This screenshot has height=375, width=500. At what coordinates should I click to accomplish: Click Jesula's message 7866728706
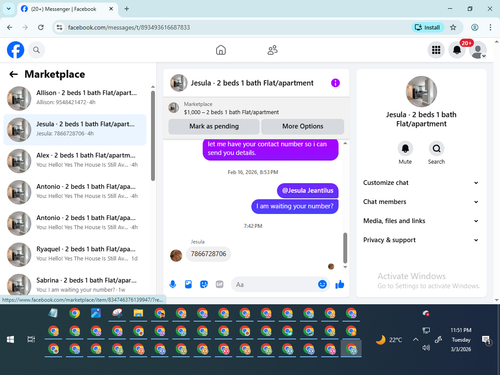(208, 254)
